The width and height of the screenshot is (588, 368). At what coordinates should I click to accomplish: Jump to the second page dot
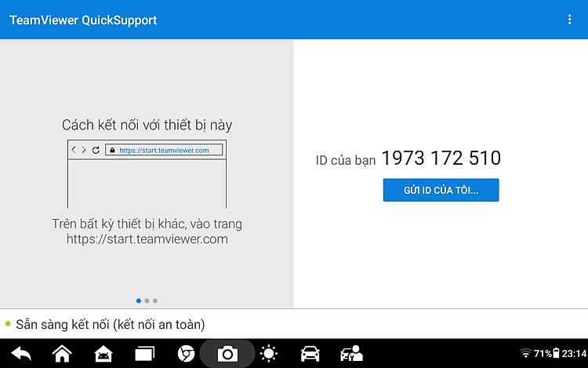click(147, 301)
